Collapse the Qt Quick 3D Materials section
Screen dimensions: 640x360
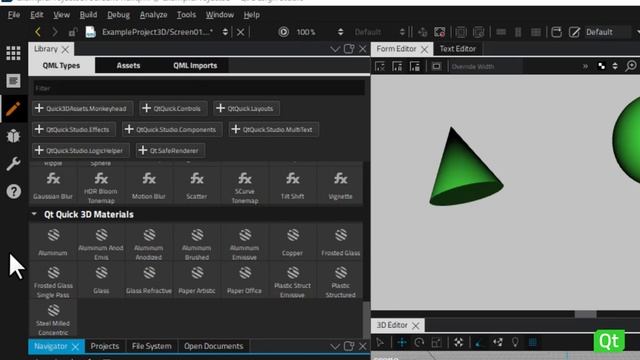click(x=34, y=214)
